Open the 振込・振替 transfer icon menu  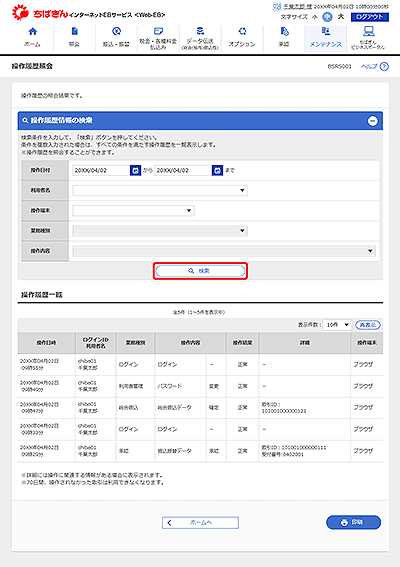116,31
